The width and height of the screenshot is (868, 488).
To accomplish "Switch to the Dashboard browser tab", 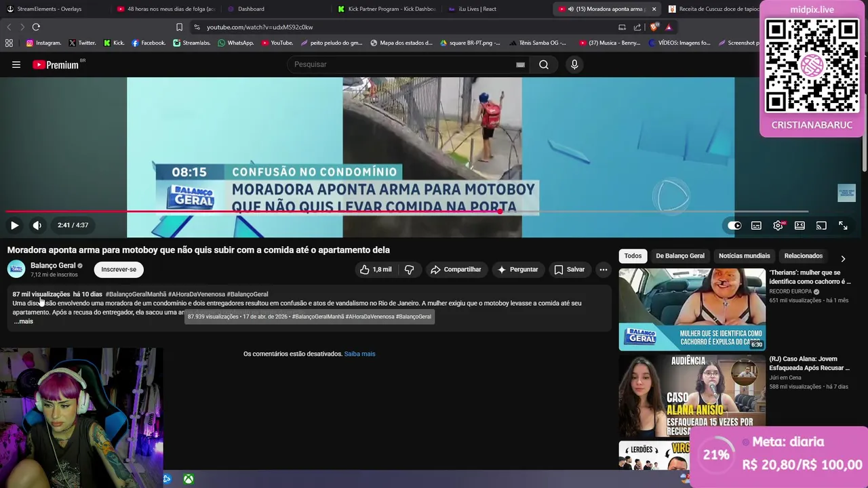I will click(251, 9).
